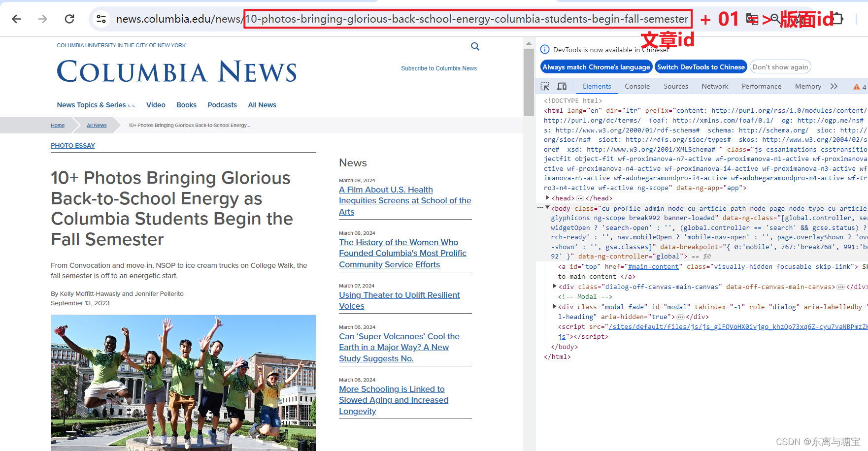The width and height of the screenshot is (868, 451).
Task: Select the closing html tag line
Action: [x=557, y=356]
